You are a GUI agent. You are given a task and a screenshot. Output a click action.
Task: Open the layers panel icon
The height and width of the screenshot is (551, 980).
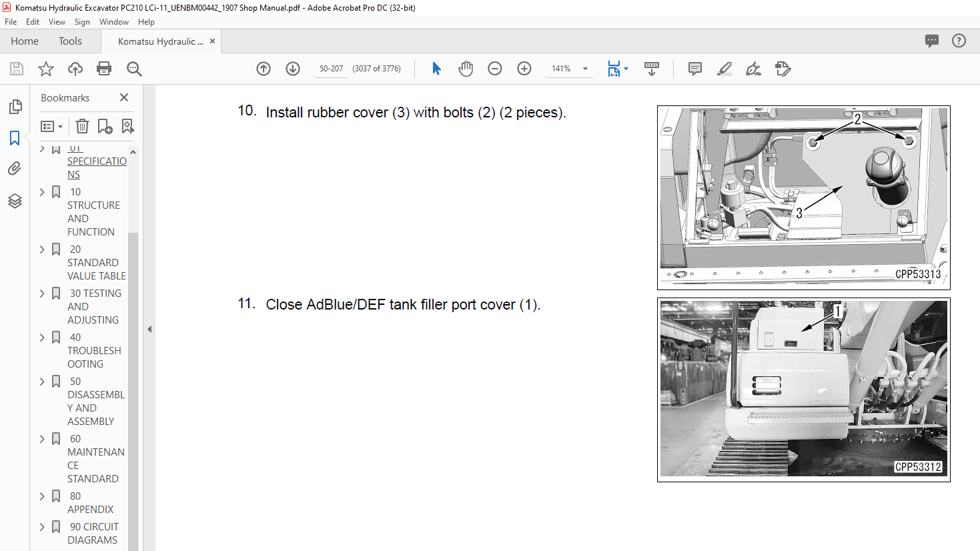pyautogui.click(x=15, y=201)
